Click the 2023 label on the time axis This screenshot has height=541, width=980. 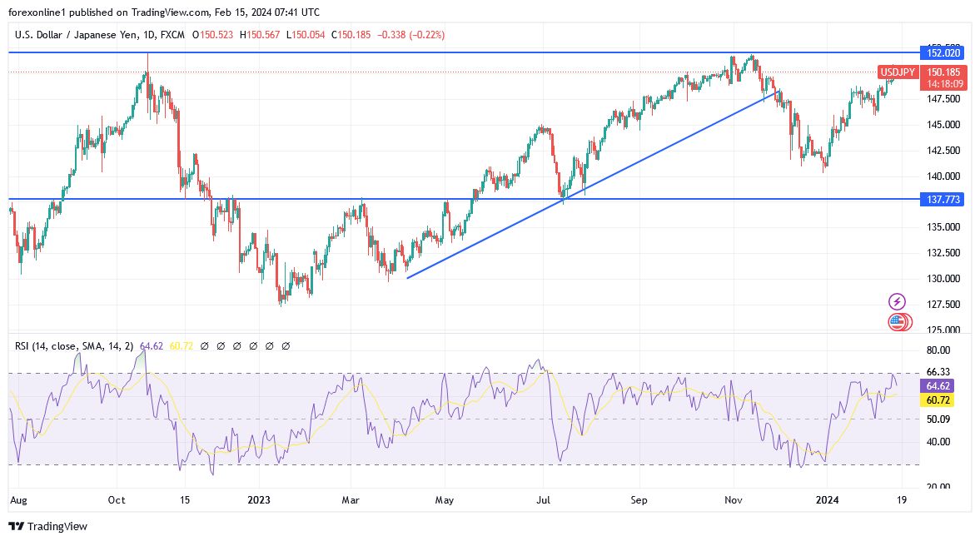tap(258, 500)
